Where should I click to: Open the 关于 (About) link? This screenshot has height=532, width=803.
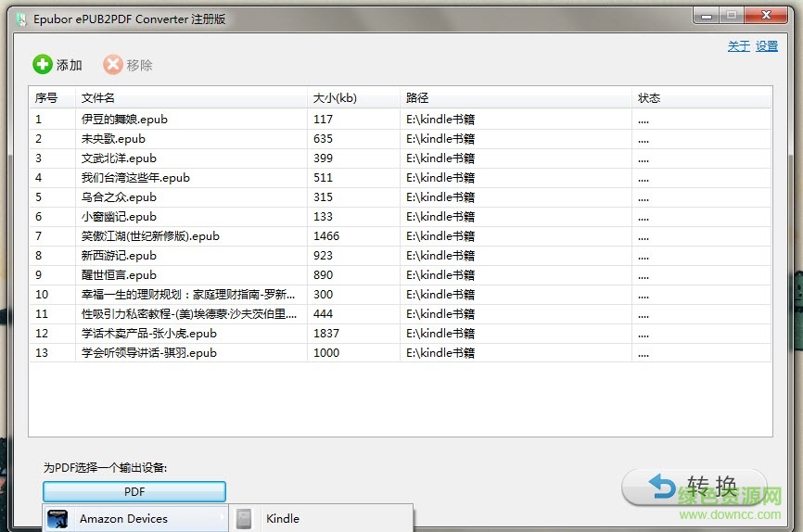[x=739, y=46]
